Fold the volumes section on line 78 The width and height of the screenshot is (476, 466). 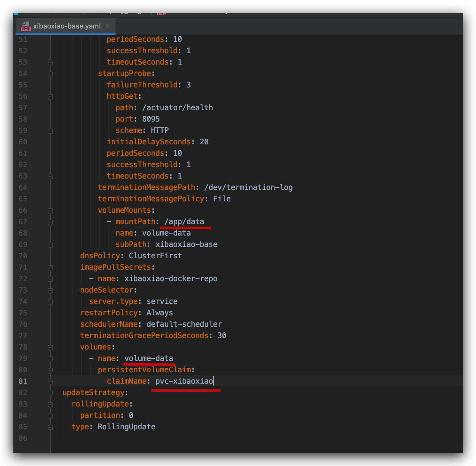(x=50, y=347)
